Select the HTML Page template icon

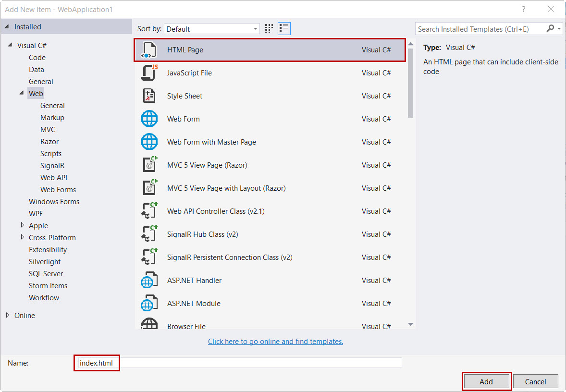coord(149,50)
